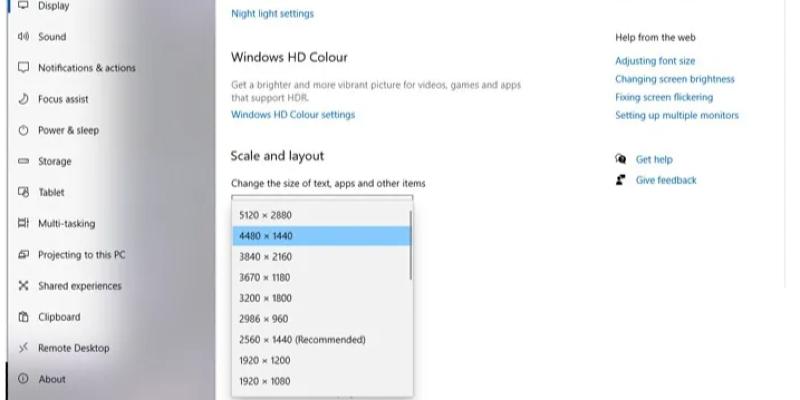The image size is (800, 400).
Task: Open Night light settings link
Action: click(272, 14)
